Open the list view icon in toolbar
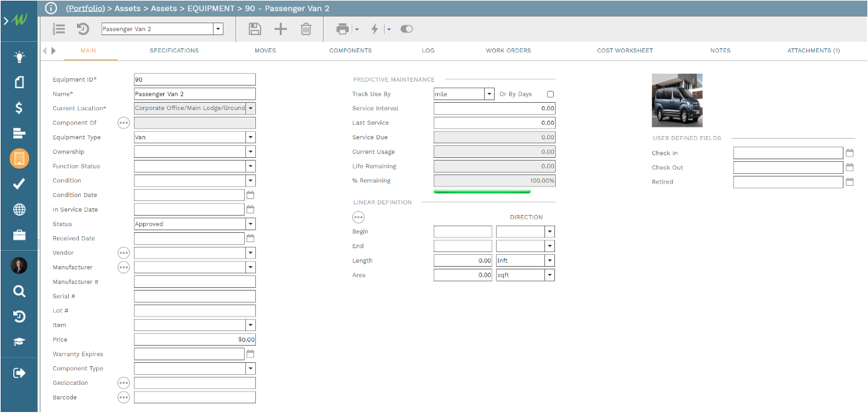868x414 pixels. point(59,29)
